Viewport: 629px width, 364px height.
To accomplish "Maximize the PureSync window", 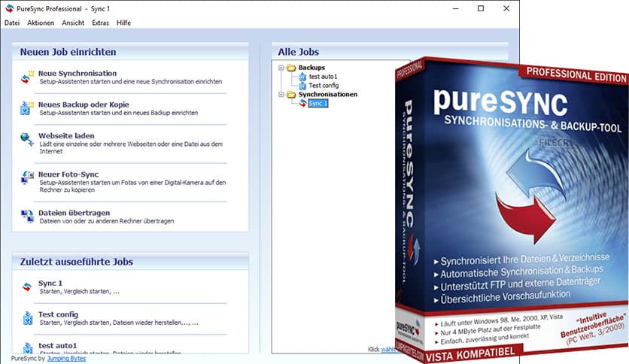I will (x=481, y=8).
